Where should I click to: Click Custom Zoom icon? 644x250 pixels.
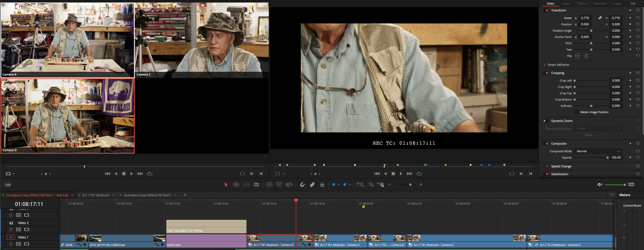coord(380,185)
